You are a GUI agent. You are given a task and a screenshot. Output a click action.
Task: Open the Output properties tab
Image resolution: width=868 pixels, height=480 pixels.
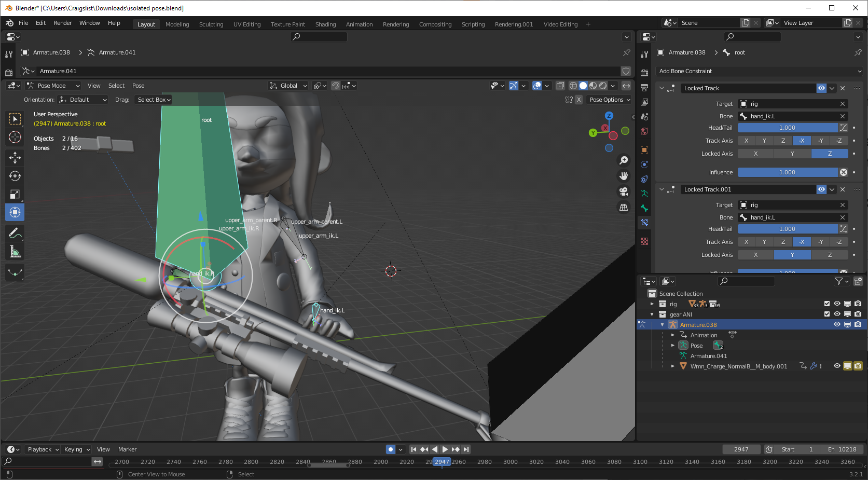(x=644, y=87)
